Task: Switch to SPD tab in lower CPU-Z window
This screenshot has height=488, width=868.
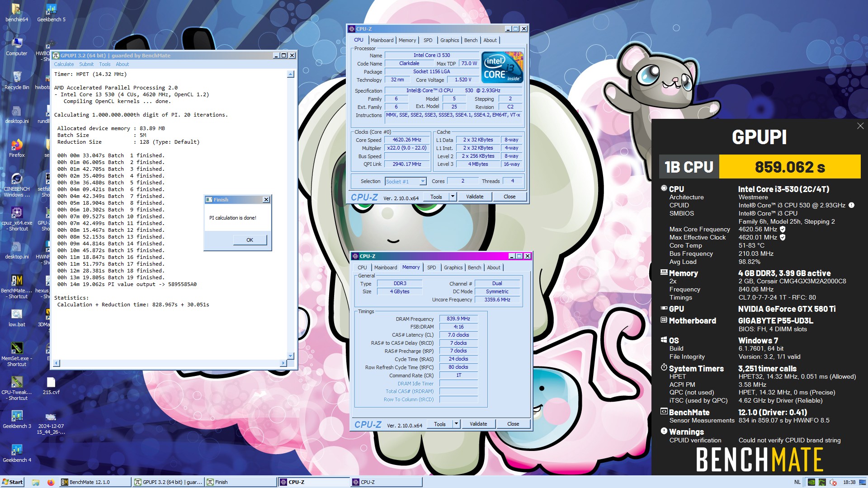Action: pos(431,267)
